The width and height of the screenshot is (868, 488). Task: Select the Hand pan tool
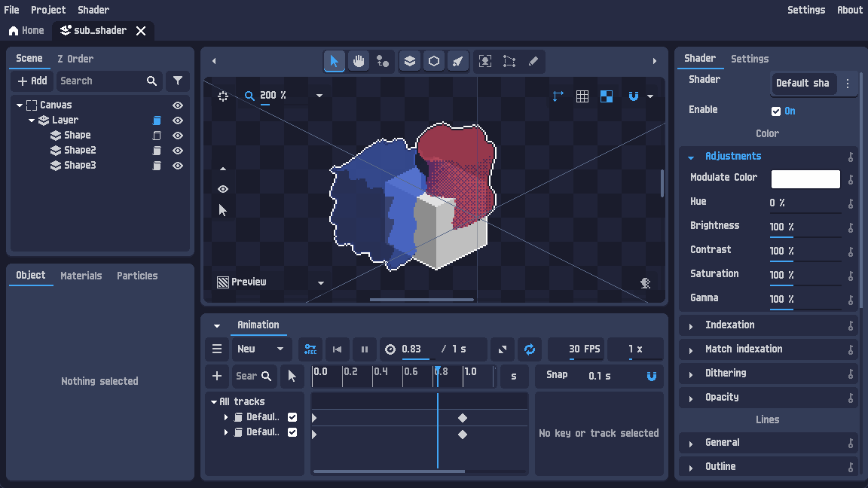[359, 61]
